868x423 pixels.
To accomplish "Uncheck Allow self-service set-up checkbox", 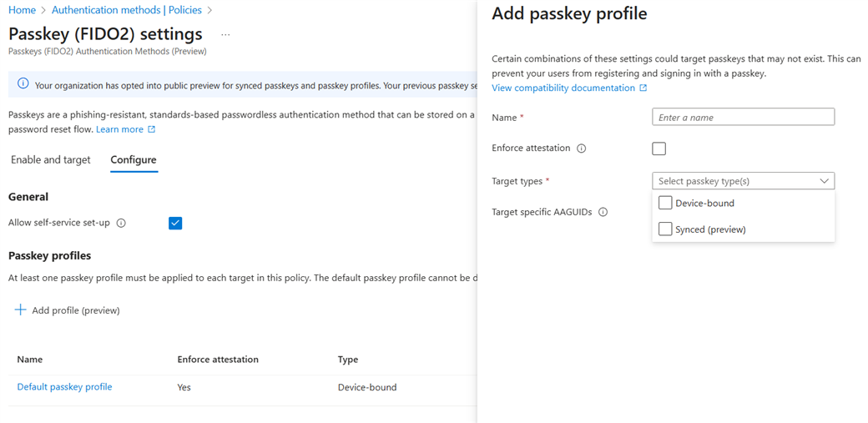I will tap(175, 223).
